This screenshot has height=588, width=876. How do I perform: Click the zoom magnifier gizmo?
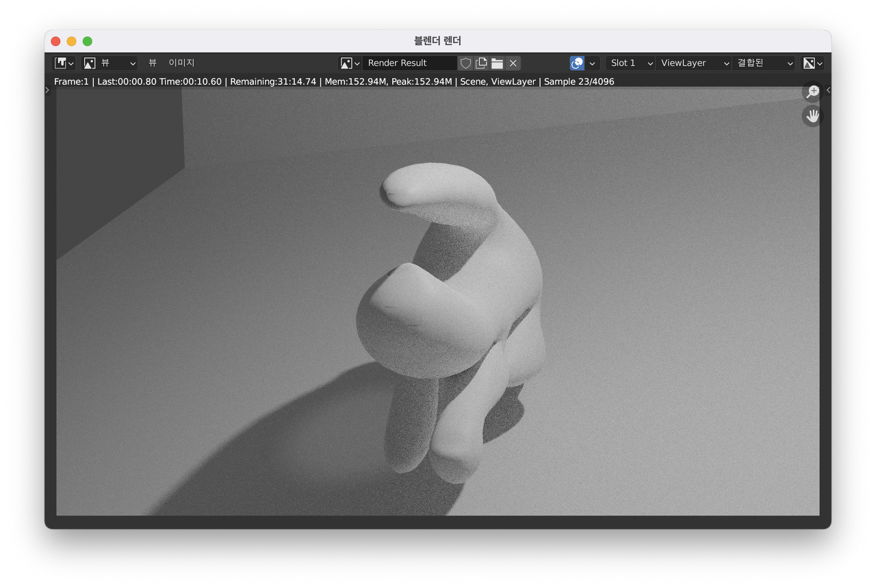point(812,92)
